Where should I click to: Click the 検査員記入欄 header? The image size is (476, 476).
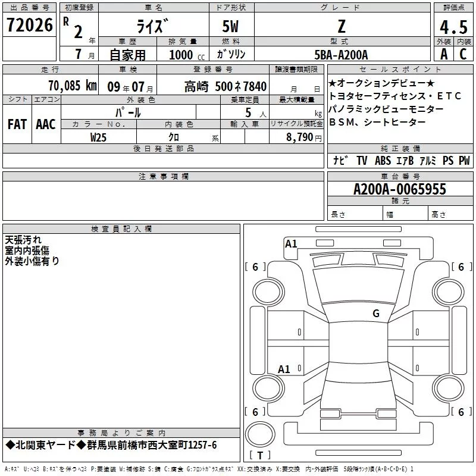(121, 229)
